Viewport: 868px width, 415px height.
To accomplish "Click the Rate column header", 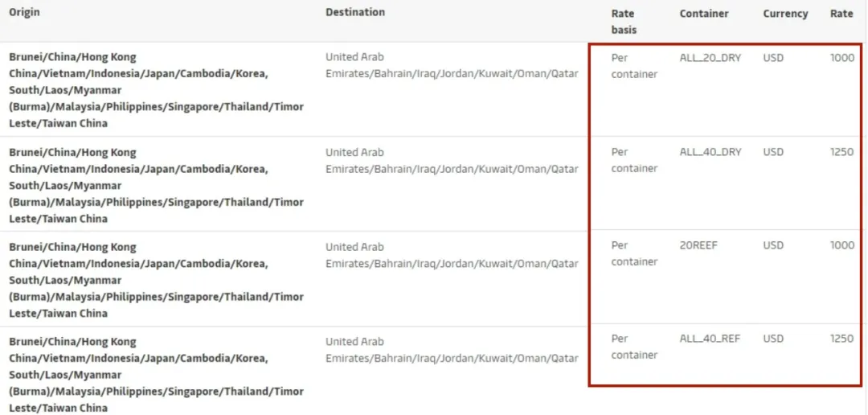I will pos(841,14).
